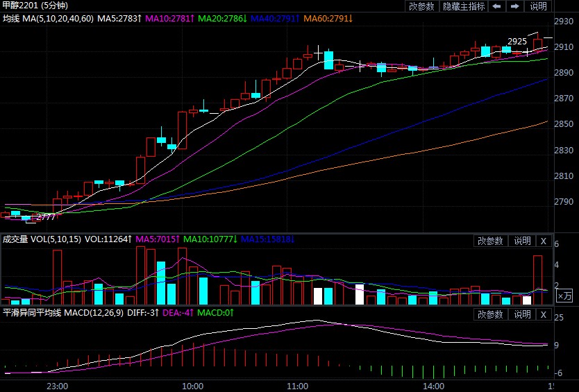Close the MACD indicator panel with X
This screenshot has width=579, height=392.
[x=544, y=314]
